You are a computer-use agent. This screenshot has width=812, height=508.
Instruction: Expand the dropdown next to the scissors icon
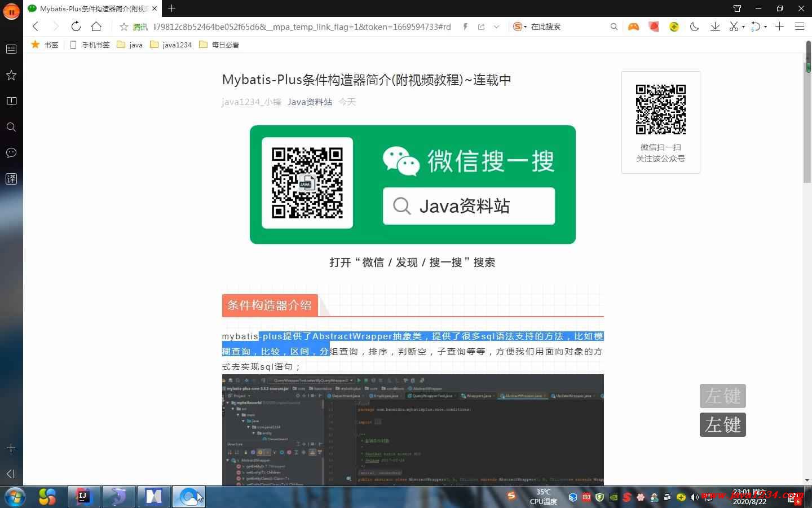tap(743, 27)
